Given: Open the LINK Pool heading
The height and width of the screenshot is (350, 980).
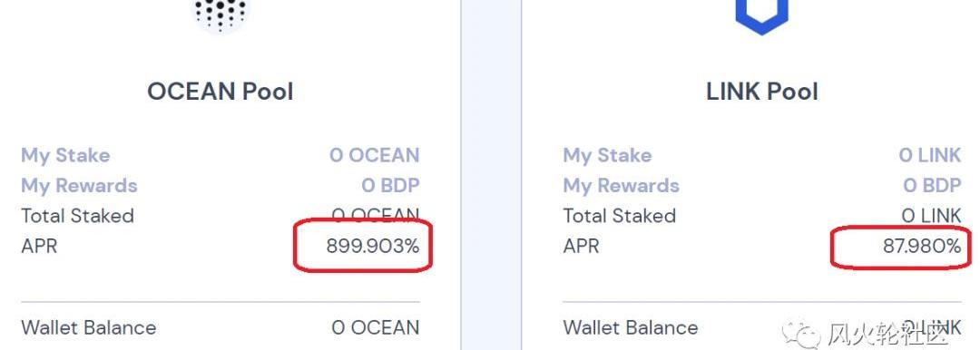Looking at the screenshot, I should tap(762, 92).
